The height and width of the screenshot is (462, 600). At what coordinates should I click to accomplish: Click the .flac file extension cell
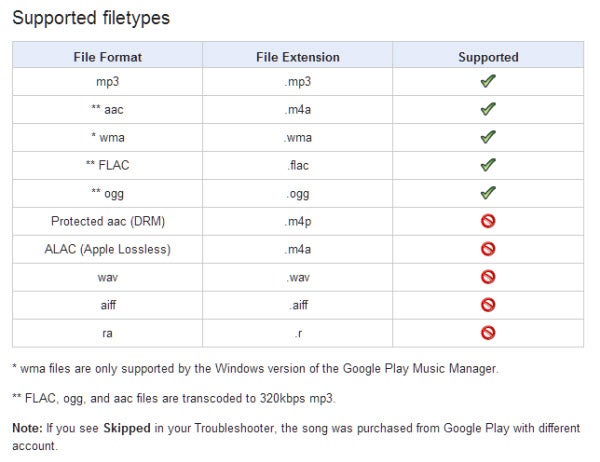tap(298, 165)
